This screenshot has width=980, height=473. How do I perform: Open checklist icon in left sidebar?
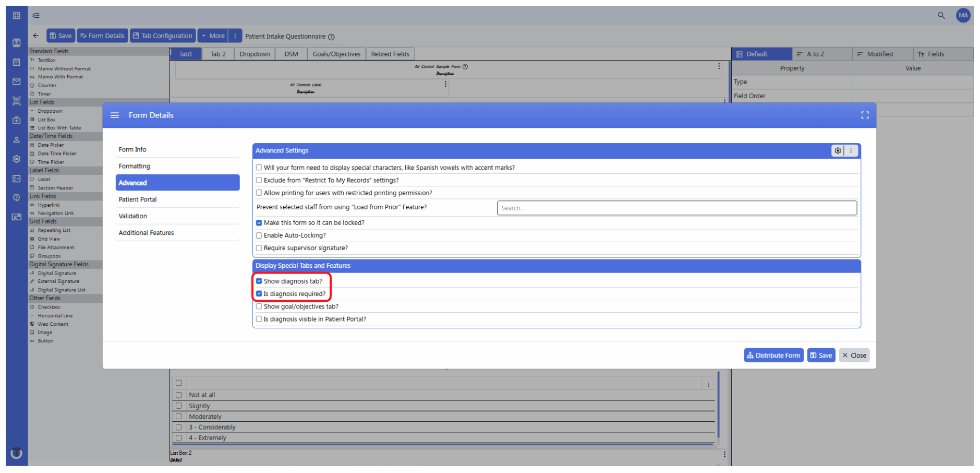click(x=17, y=179)
